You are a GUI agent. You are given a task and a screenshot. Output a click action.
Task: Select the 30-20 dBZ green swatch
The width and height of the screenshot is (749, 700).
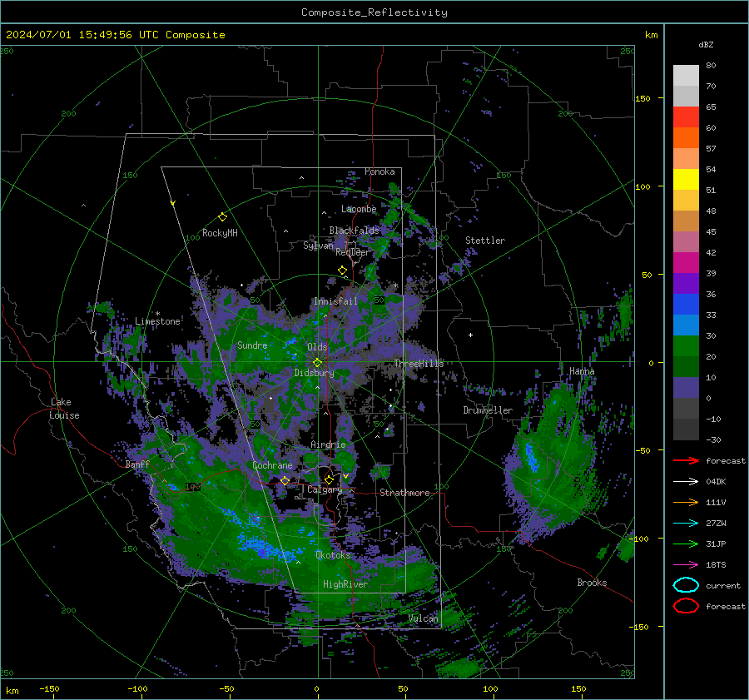coord(686,346)
